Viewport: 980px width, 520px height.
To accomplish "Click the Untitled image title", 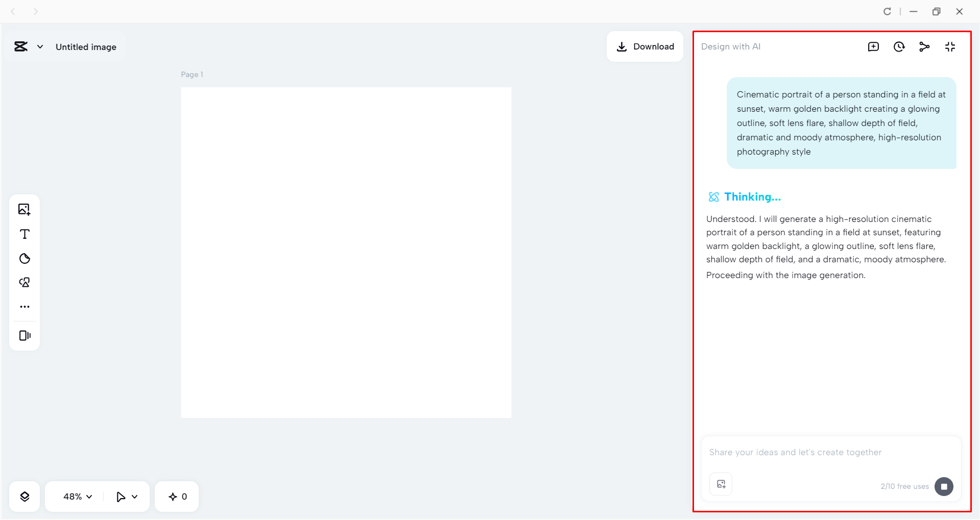I will coord(86,47).
